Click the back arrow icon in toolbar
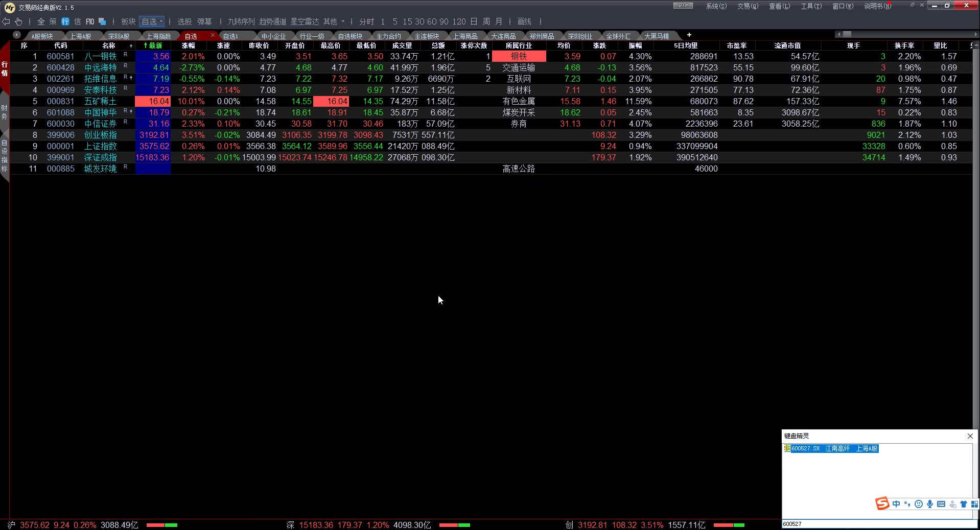The height and width of the screenshot is (530, 980). [x=6, y=21]
